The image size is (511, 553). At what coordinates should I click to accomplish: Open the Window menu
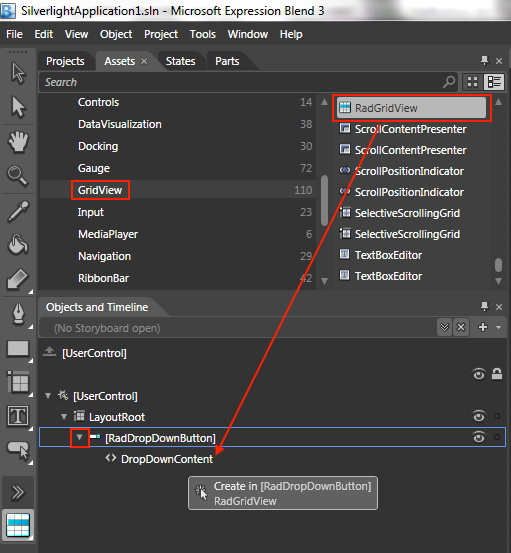click(x=248, y=34)
